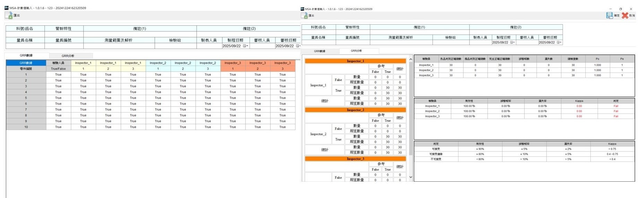Click the 確定 save icon
The height and width of the screenshot is (198, 644).
click(609, 15)
